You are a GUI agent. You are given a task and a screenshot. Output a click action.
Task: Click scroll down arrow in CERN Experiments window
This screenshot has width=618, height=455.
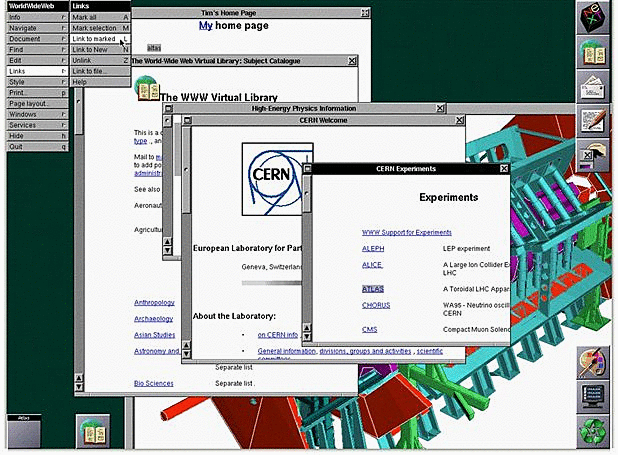click(307, 337)
